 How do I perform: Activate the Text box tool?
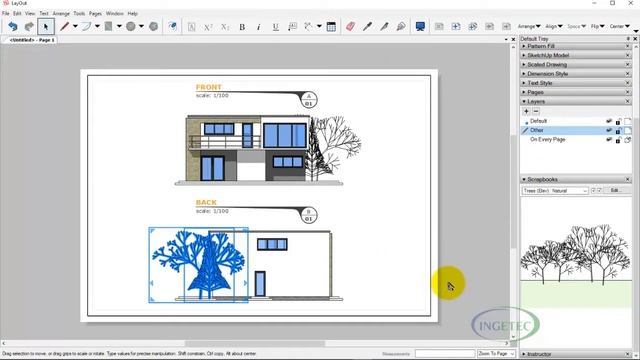click(x=191, y=27)
